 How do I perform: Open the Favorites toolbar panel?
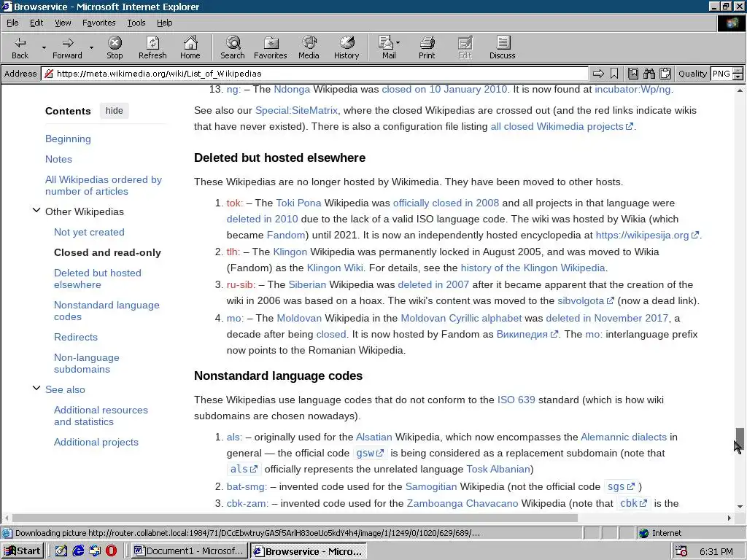(270, 47)
